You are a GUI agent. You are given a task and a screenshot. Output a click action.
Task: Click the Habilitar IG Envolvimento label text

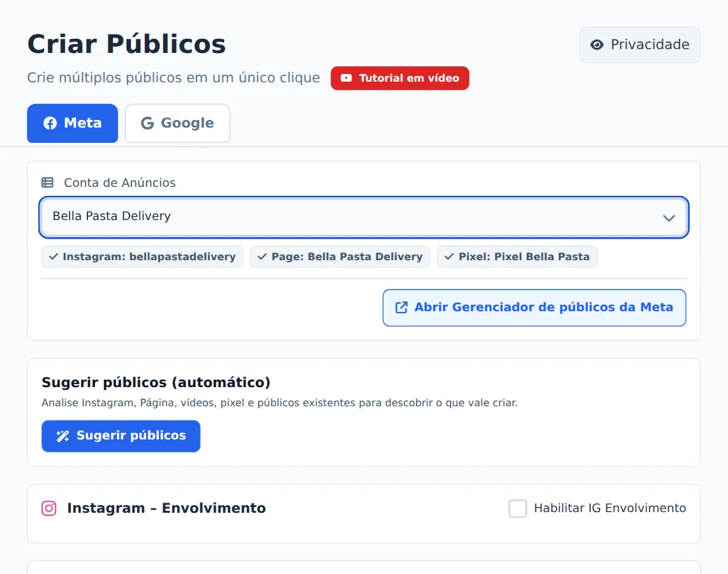click(x=609, y=508)
